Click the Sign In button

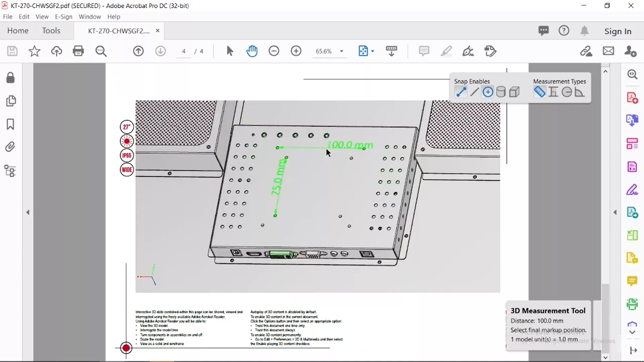point(618,31)
